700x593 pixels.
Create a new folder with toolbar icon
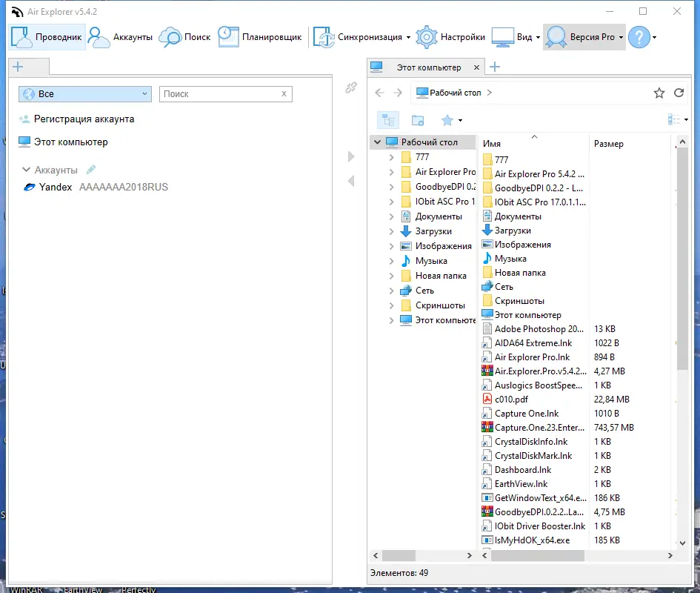point(418,120)
